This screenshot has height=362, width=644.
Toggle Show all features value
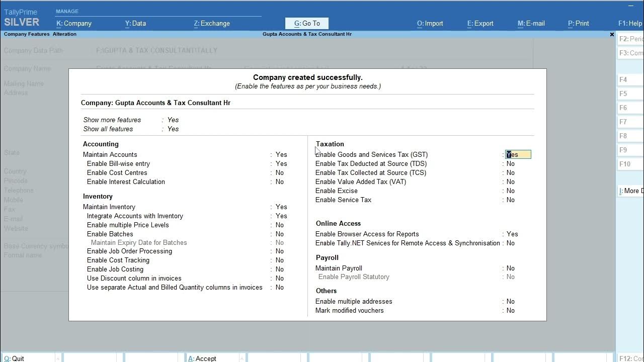pos(173,129)
